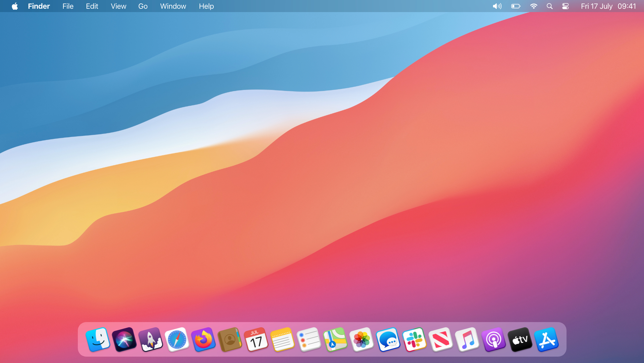
Task: Open the Reminders app
Action: click(x=309, y=340)
